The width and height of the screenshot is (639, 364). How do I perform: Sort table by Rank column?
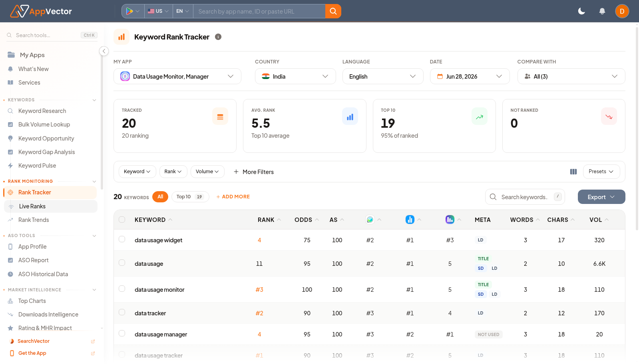tap(269, 220)
